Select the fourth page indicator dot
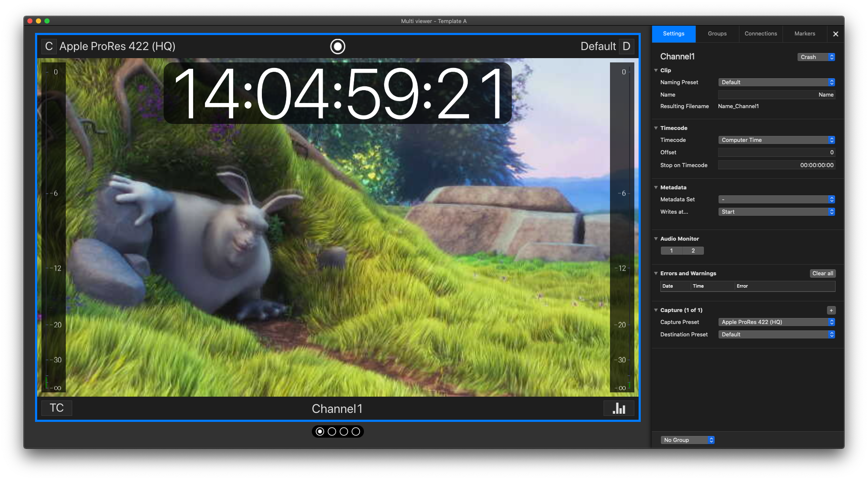The width and height of the screenshot is (868, 480). [x=356, y=432]
